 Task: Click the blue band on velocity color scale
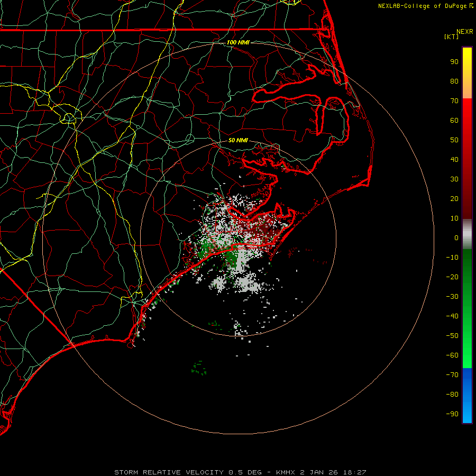(x=467, y=395)
